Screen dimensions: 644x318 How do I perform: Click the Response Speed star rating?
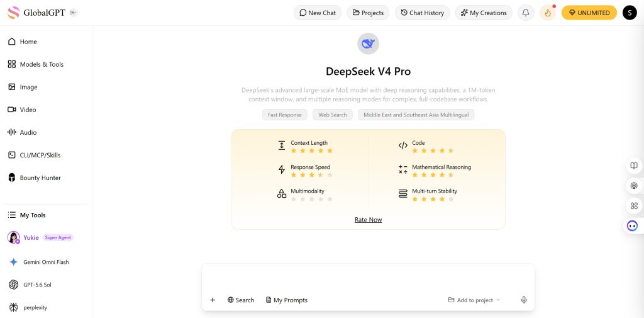click(312, 175)
